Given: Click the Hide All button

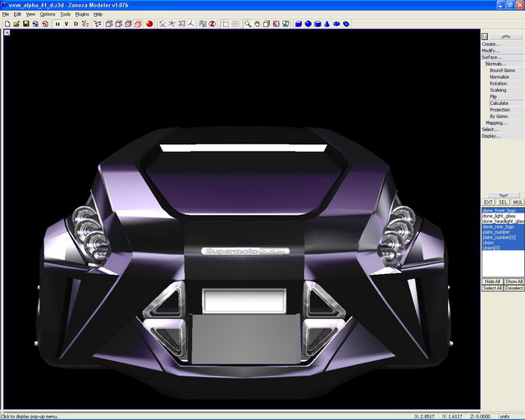Looking at the screenshot, I should (x=492, y=281).
